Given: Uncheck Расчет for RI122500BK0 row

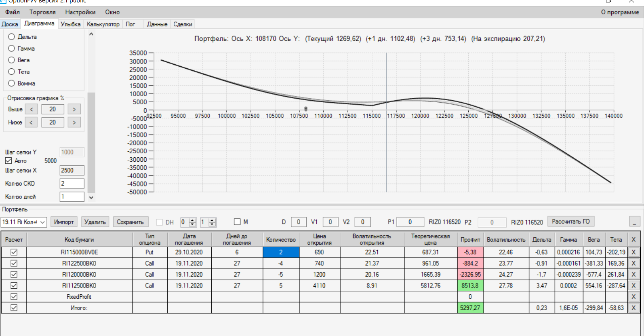Looking at the screenshot, I should click(x=14, y=263).
